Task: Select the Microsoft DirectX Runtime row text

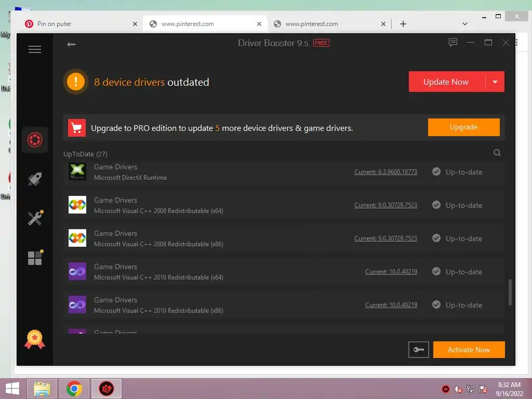Action: (130, 178)
